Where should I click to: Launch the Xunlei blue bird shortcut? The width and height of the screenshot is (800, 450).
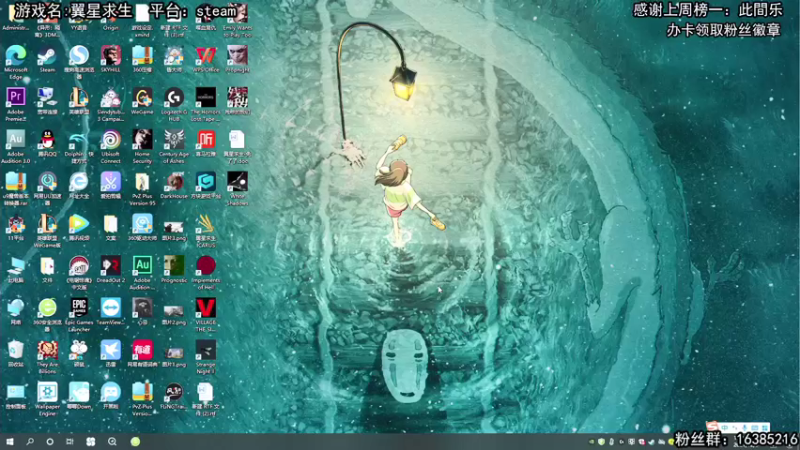[111, 350]
